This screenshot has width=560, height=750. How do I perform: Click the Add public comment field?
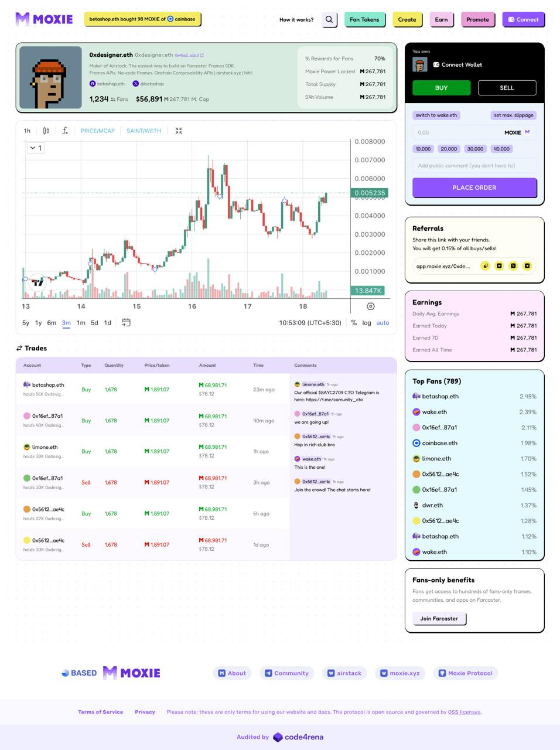[x=474, y=165]
